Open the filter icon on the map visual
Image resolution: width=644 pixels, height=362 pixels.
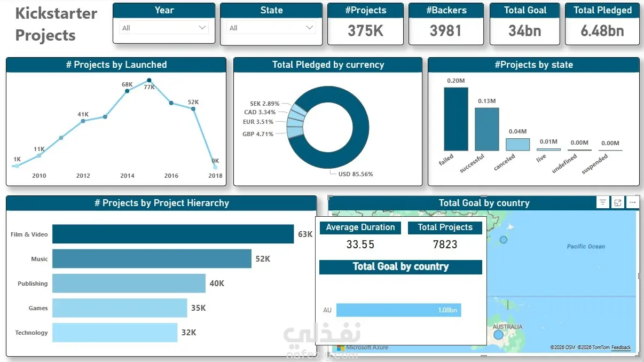(x=602, y=202)
